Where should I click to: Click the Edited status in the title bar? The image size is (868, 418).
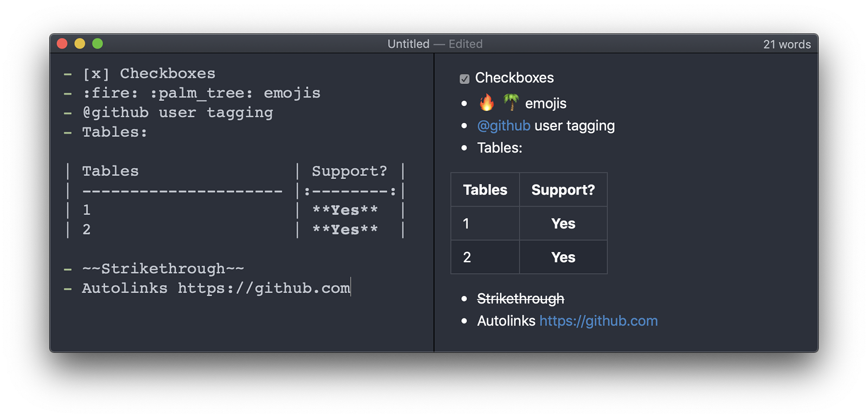tap(465, 44)
